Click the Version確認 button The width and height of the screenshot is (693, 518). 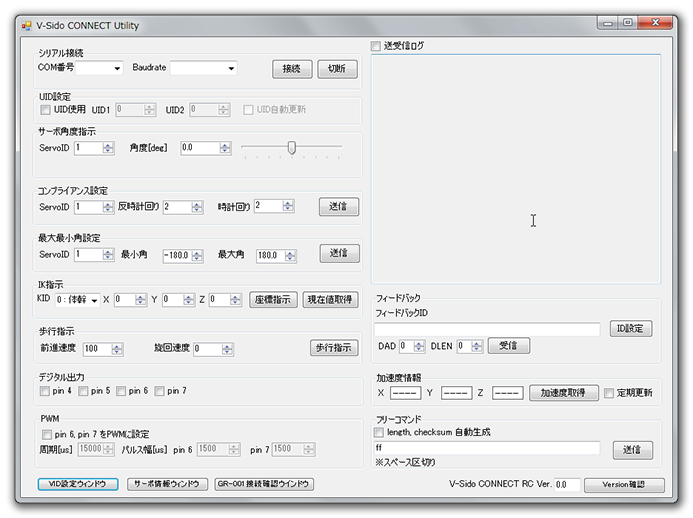point(622,485)
